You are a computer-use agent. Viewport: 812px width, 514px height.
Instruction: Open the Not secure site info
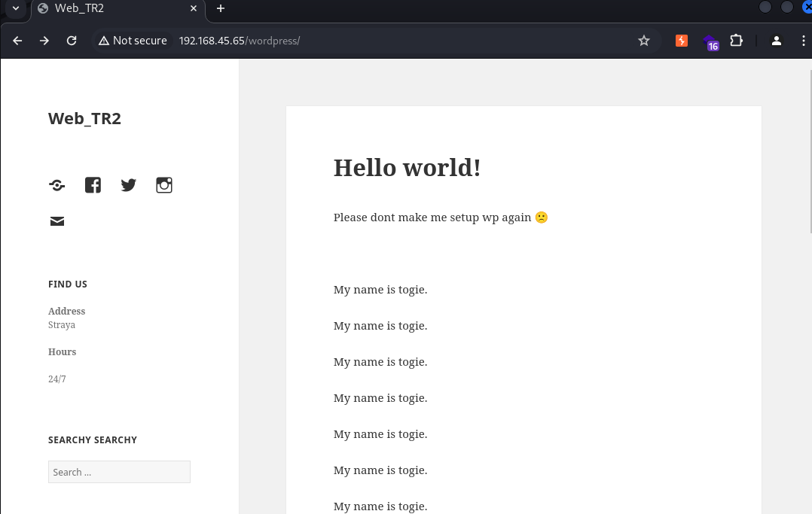click(133, 41)
